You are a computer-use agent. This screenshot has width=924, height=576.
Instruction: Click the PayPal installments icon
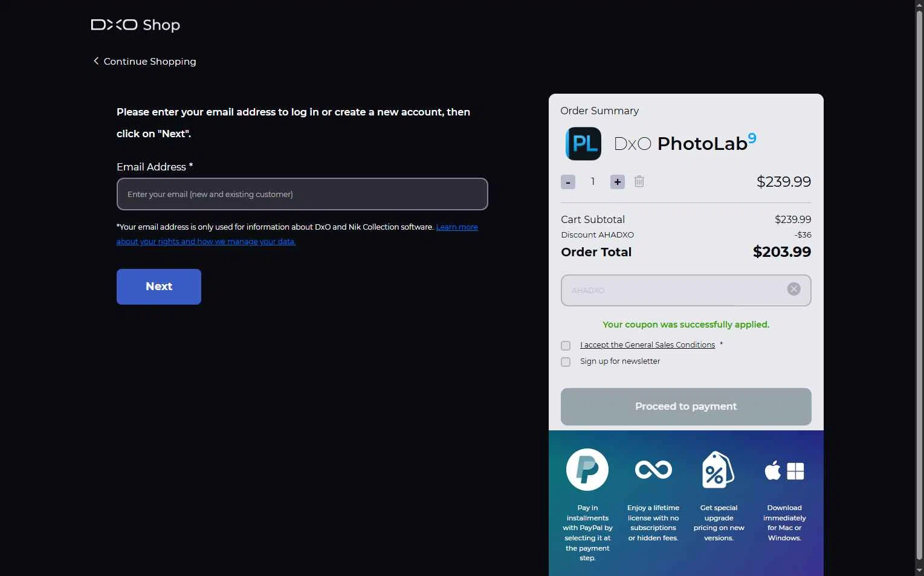587,470
